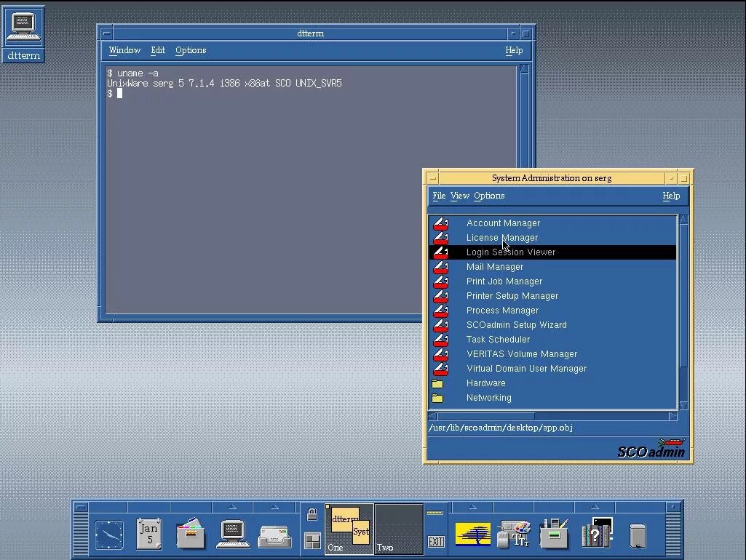Open the Jan 5 calendar icon
Image resolution: width=746 pixels, height=560 pixels.
(149, 535)
